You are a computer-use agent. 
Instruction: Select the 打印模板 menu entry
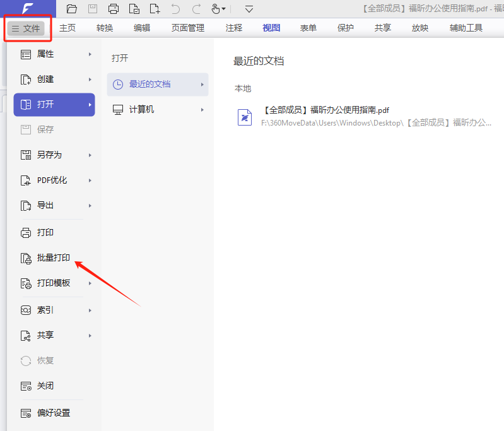pos(54,283)
